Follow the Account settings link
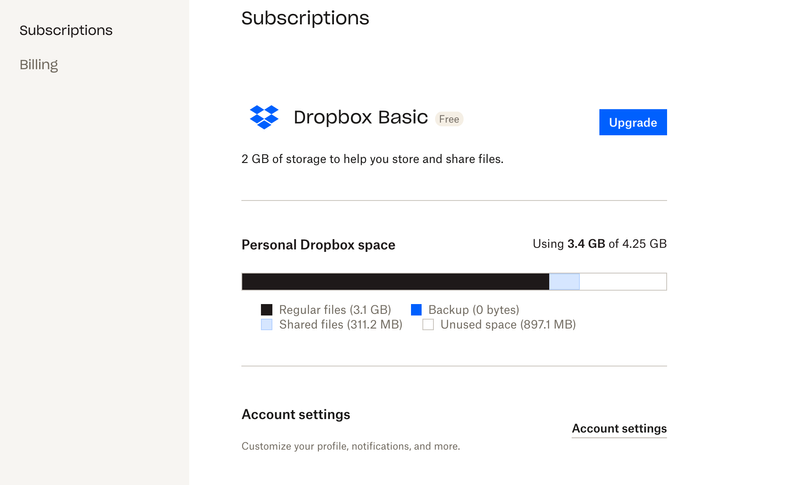800x485 pixels. [x=619, y=429]
